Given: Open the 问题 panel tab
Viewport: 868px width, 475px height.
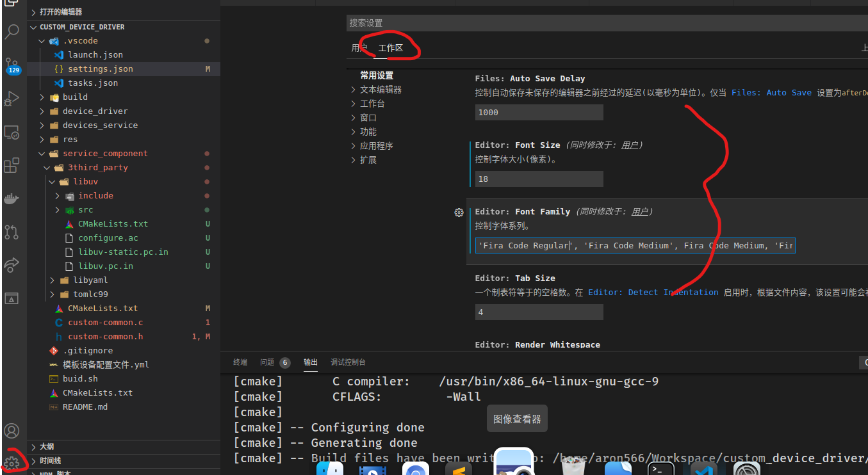Looking at the screenshot, I should click(x=266, y=362).
